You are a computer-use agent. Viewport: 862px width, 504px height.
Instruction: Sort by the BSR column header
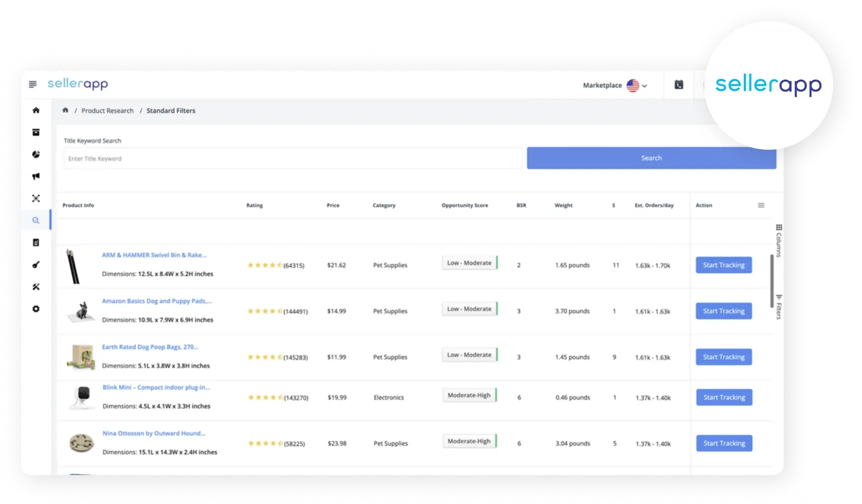522,205
